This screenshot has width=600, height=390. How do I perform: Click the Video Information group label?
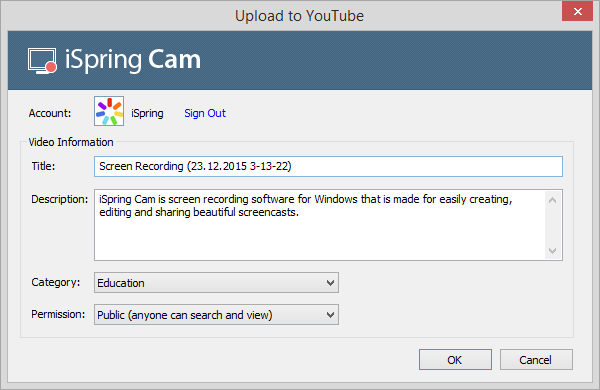(71, 142)
